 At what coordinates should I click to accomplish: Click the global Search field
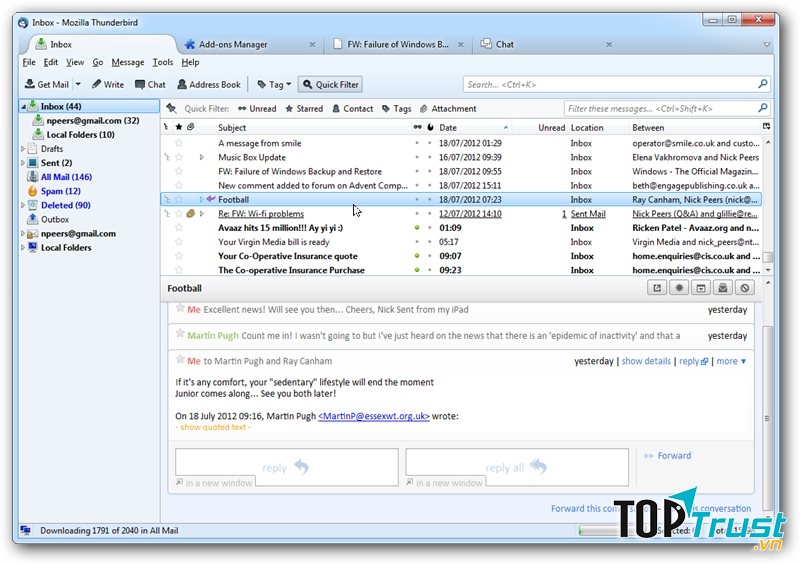(x=616, y=84)
